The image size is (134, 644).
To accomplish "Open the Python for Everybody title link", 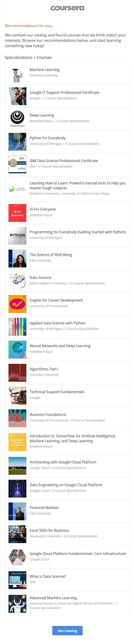I will click(x=48, y=138).
